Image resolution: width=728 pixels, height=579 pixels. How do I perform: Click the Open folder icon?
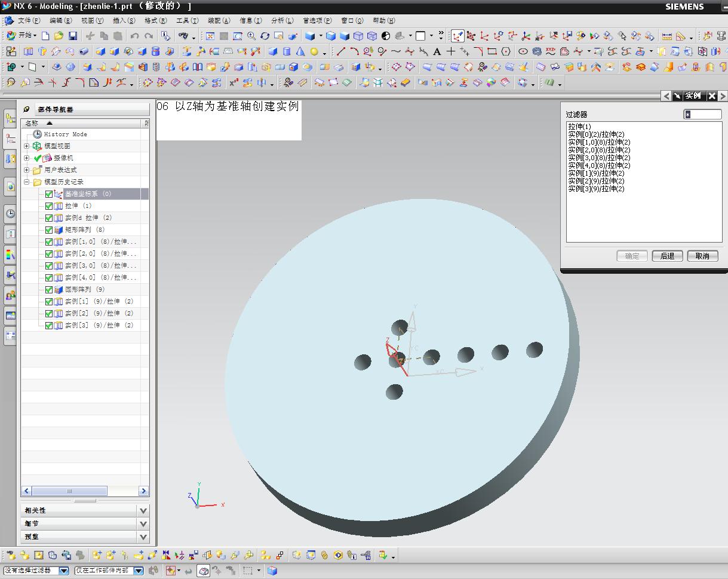59,36
